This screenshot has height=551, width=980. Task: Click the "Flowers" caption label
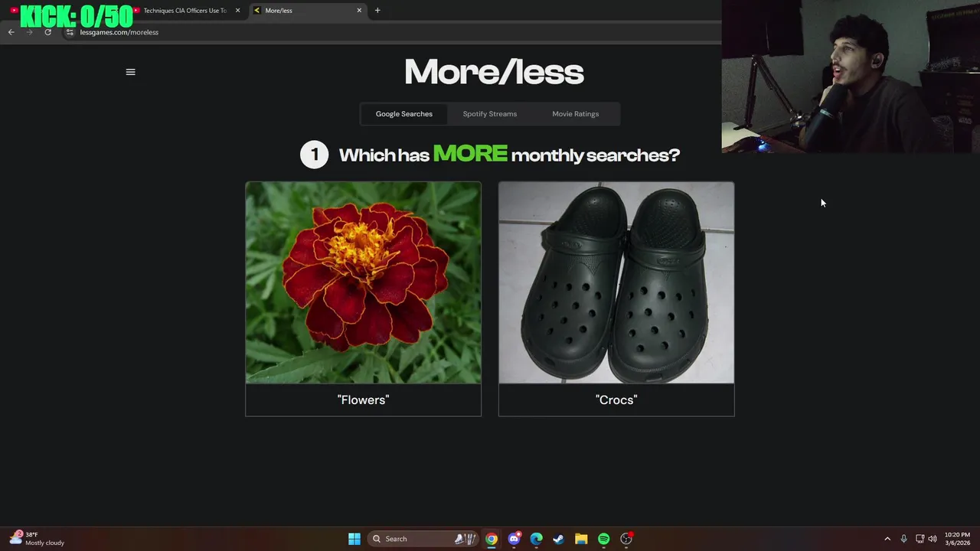coord(363,399)
